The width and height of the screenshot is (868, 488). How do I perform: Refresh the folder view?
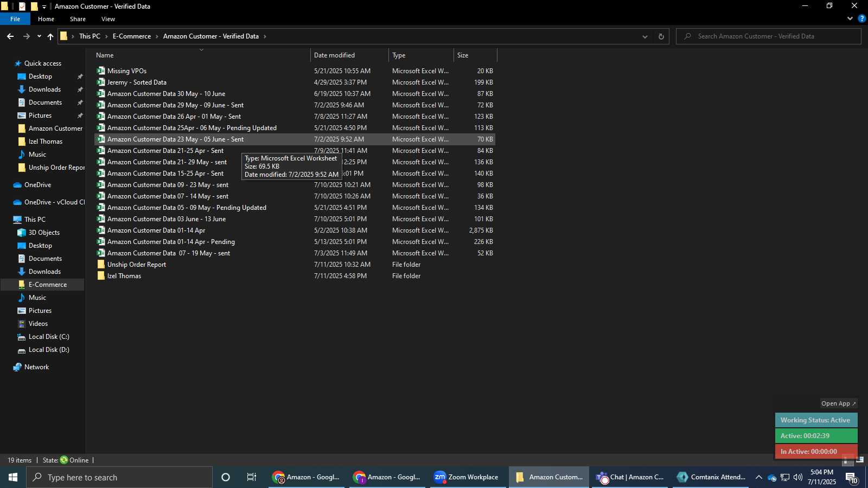[661, 36]
